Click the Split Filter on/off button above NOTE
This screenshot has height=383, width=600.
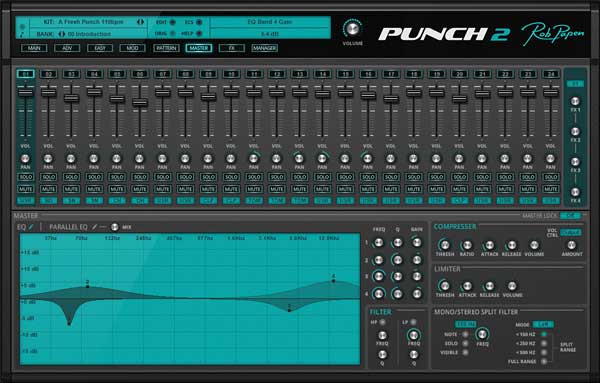pos(466,324)
